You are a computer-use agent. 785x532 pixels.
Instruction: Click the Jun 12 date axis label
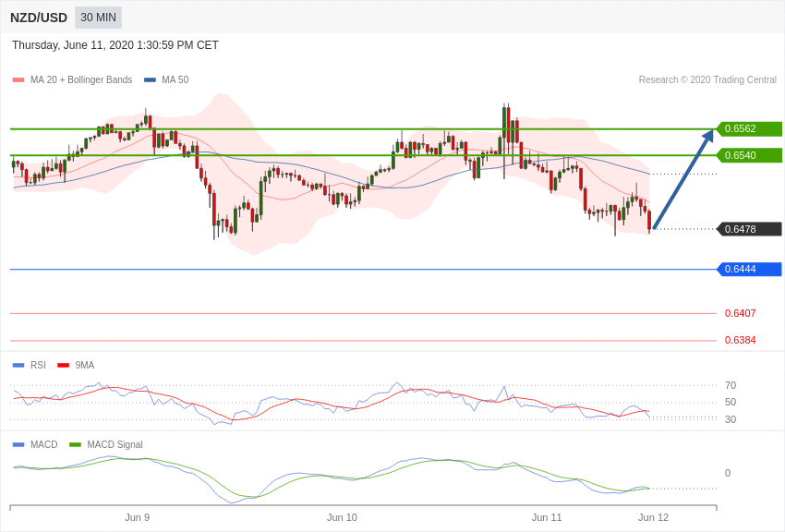[653, 517]
